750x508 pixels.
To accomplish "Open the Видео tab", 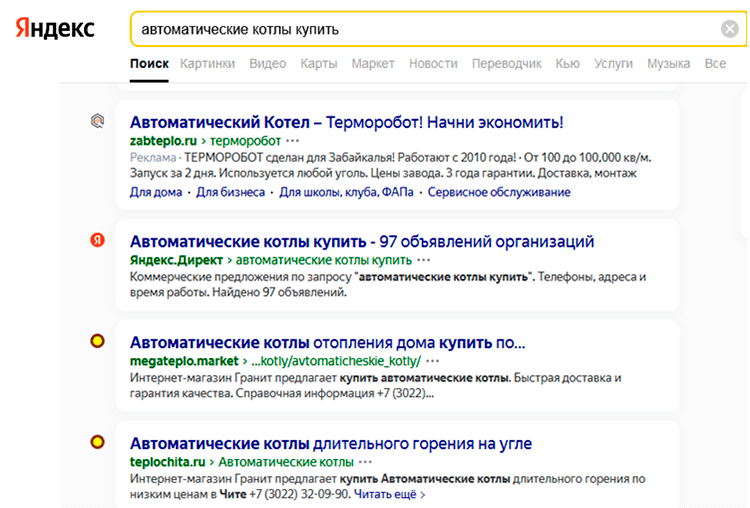I will (x=268, y=64).
